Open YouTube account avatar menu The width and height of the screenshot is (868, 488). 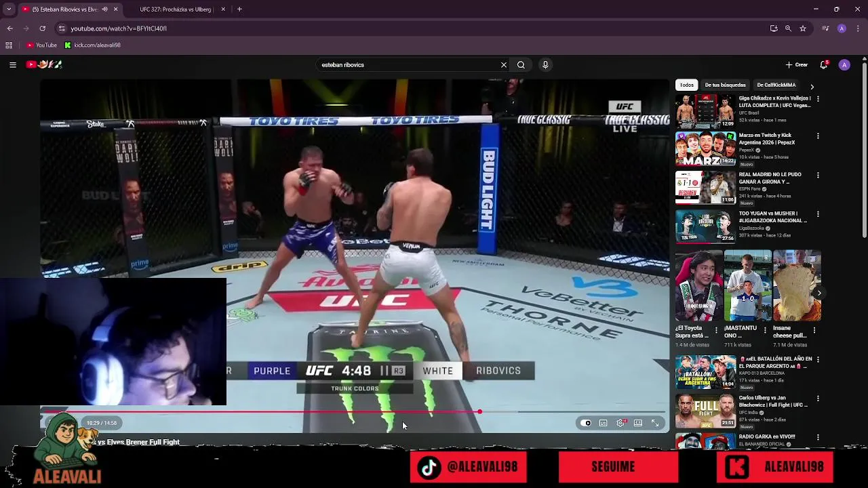(x=844, y=65)
